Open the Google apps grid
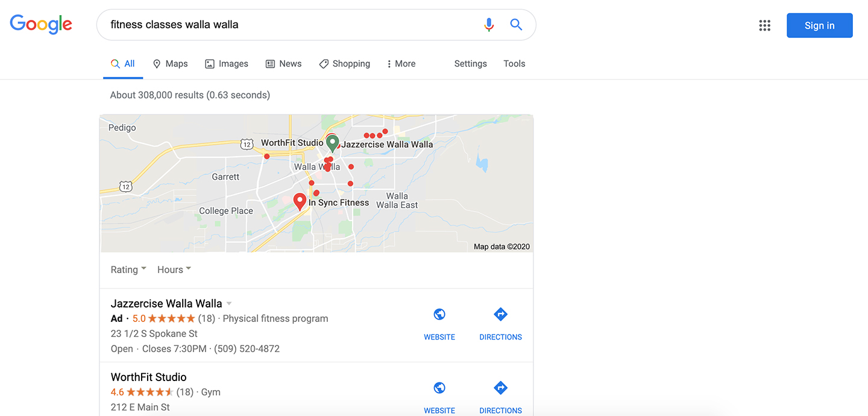This screenshot has height=416, width=868. (x=764, y=25)
